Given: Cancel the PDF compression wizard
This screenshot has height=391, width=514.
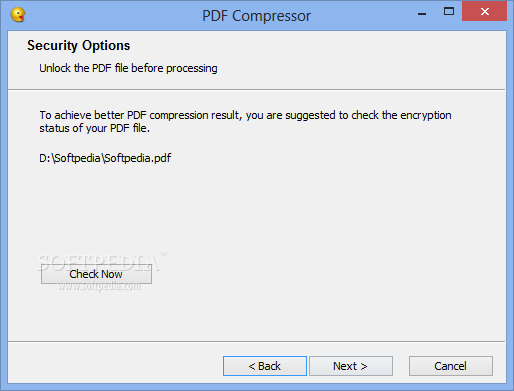Looking at the screenshot, I should click(x=451, y=366).
